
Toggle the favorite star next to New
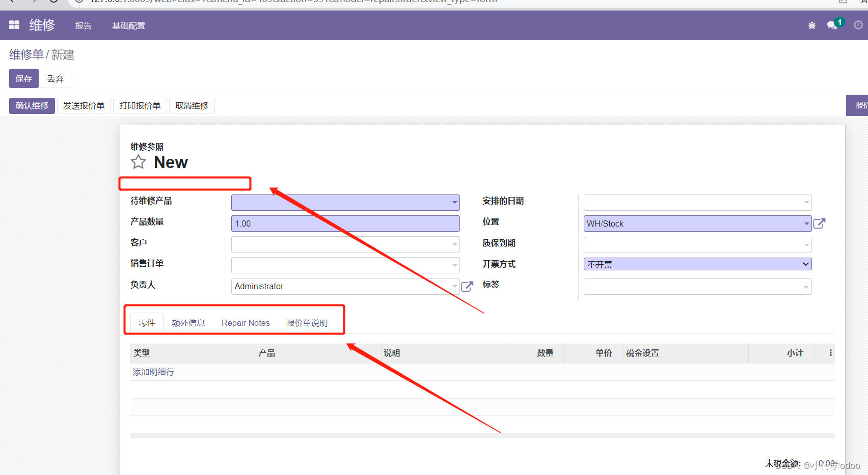(138, 162)
